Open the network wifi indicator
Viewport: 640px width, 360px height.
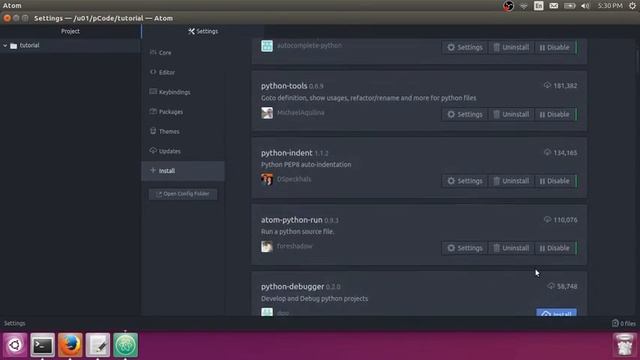tap(523, 6)
